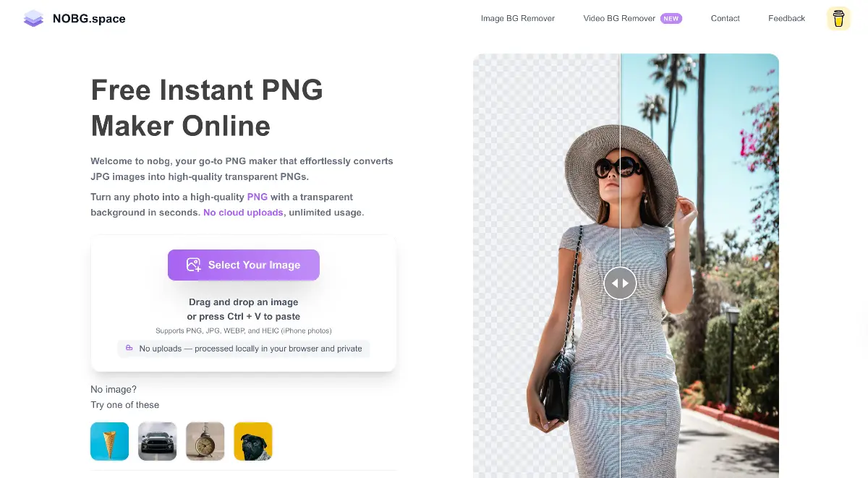Click the NOBG.space brand name text
Image resolution: width=868 pixels, height=478 pixels.
tap(89, 19)
